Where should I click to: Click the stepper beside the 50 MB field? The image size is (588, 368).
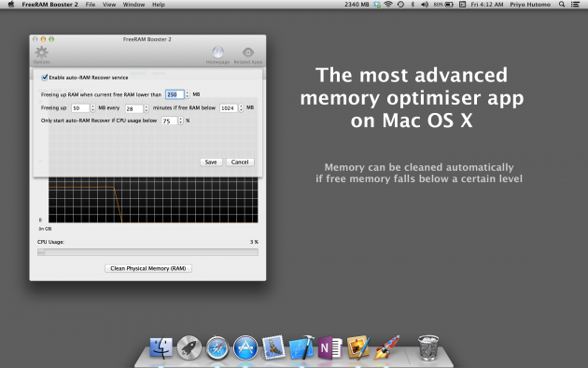point(93,108)
